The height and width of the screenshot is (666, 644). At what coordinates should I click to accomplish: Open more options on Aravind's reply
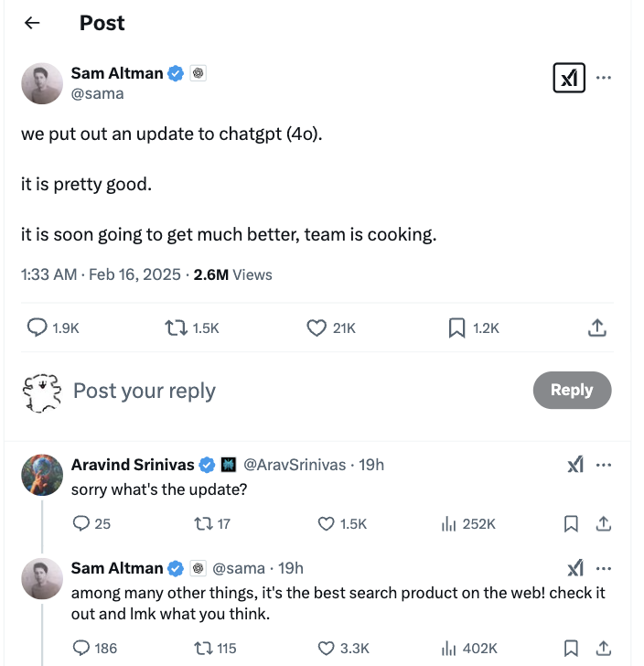tap(603, 465)
